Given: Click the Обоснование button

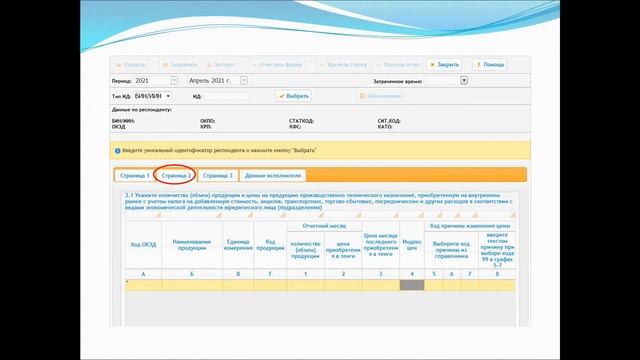Looking at the screenshot, I should click(x=380, y=96).
